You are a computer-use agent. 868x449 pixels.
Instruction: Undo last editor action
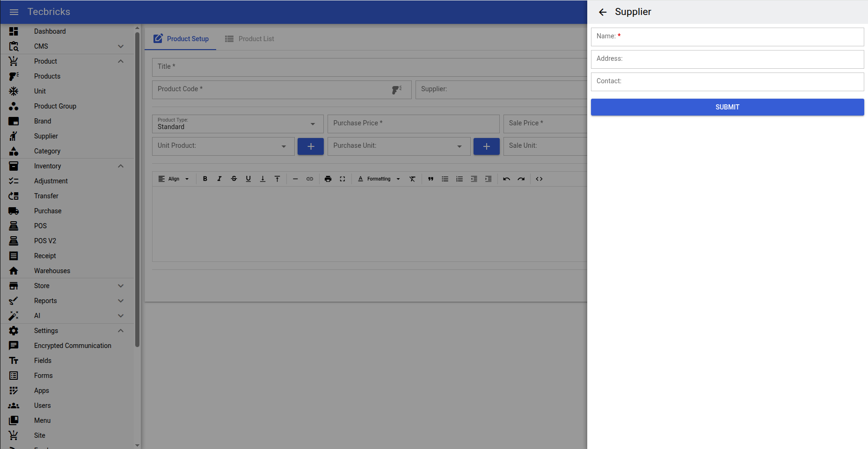(507, 179)
